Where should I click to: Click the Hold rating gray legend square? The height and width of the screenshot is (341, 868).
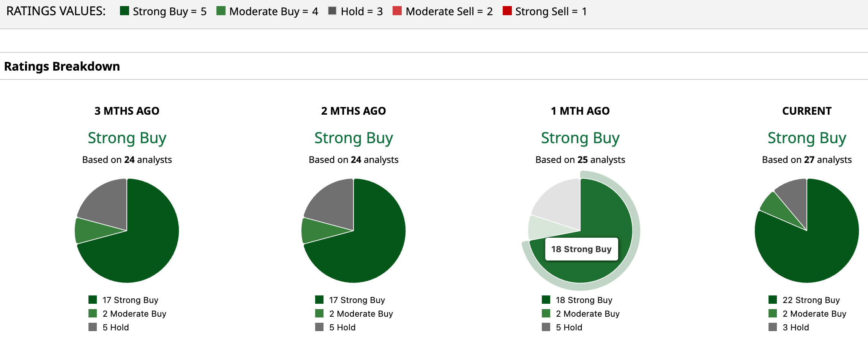pos(332,11)
